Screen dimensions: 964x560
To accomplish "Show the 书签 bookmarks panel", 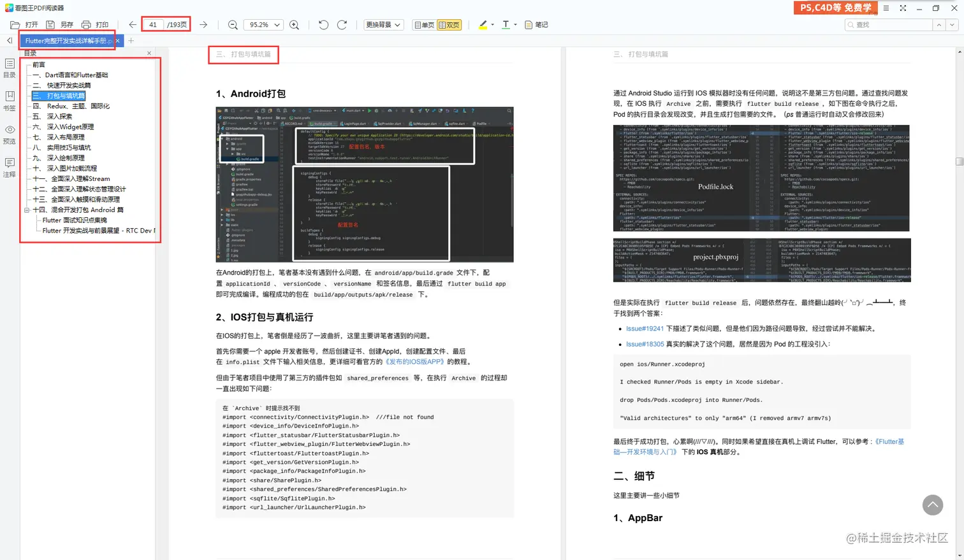I will (x=10, y=101).
